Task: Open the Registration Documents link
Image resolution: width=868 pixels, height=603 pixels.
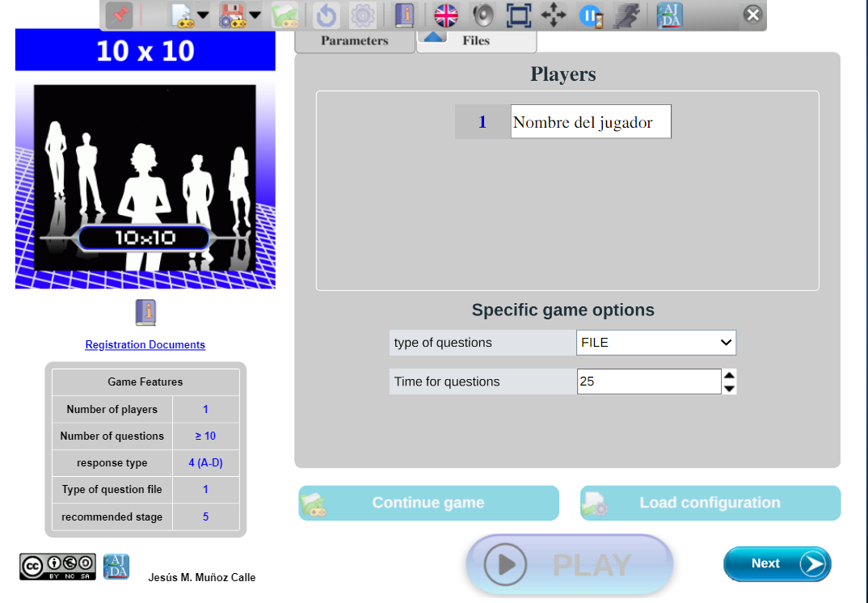Action: (145, 345)
